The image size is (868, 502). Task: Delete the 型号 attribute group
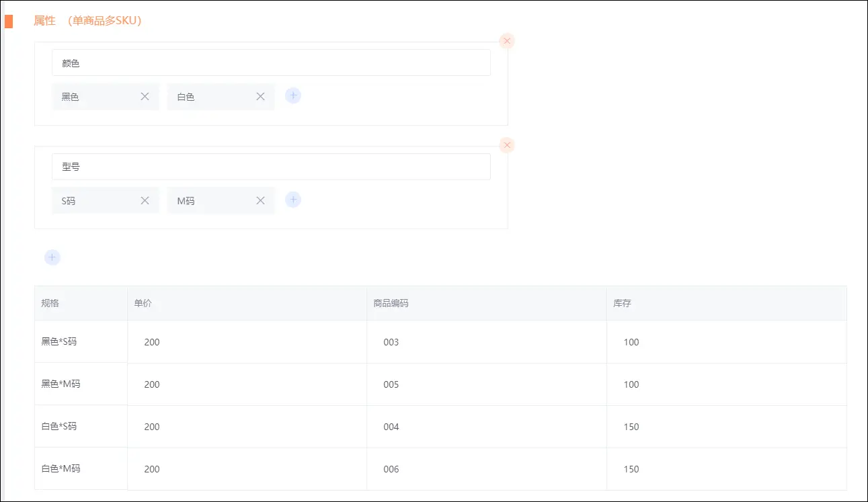[507, 145]
